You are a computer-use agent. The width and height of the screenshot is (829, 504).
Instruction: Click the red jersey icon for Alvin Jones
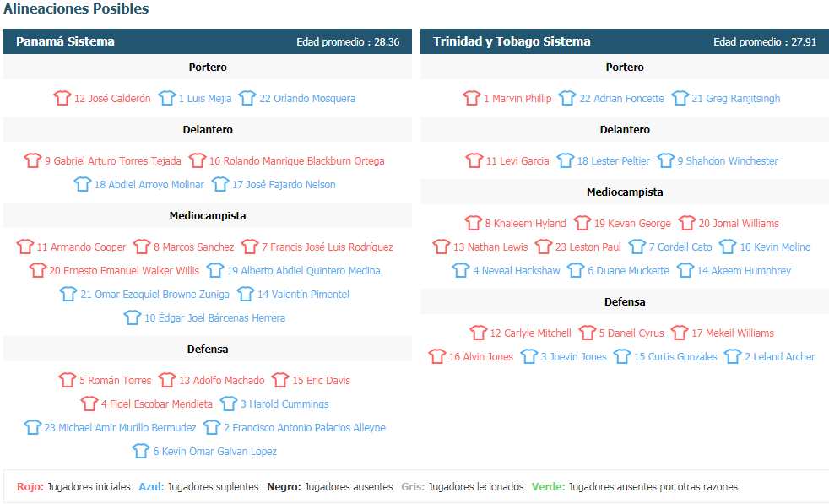[436, 356]
